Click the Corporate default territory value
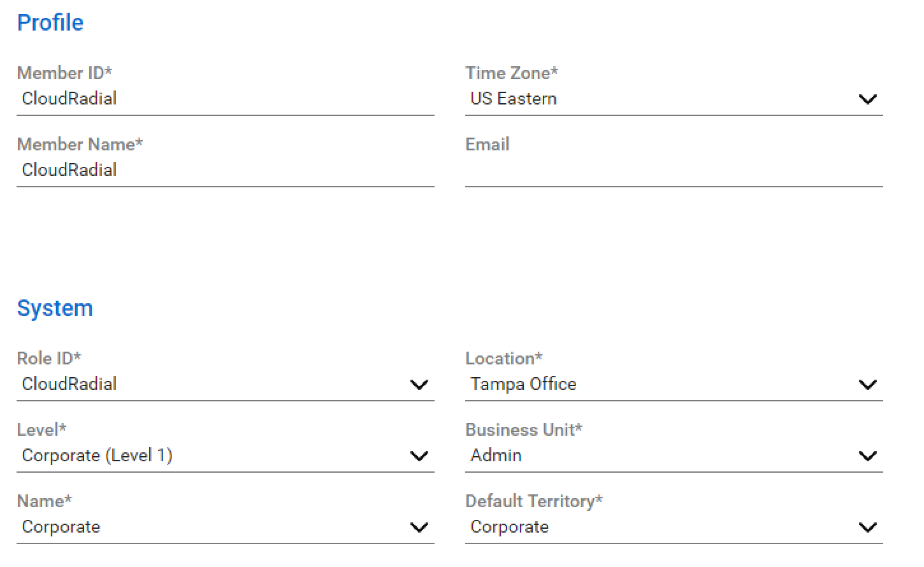 coord(509,527)
